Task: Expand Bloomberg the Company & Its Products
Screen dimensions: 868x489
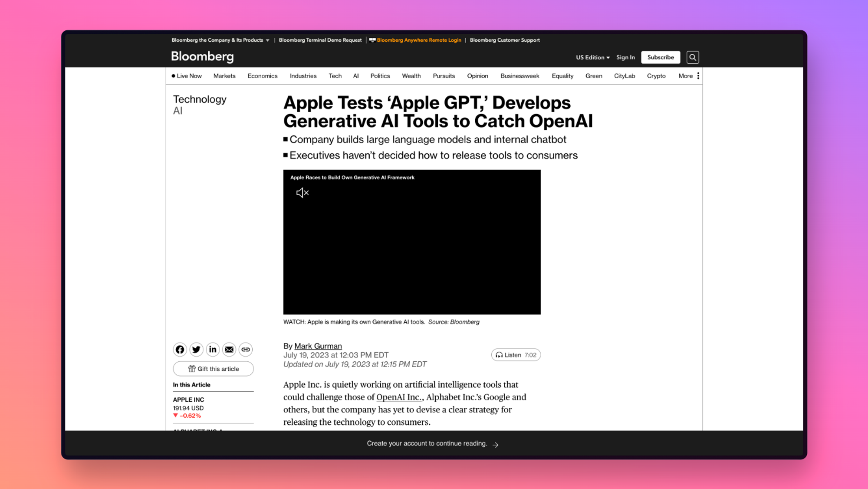Action: pos(220,40)
